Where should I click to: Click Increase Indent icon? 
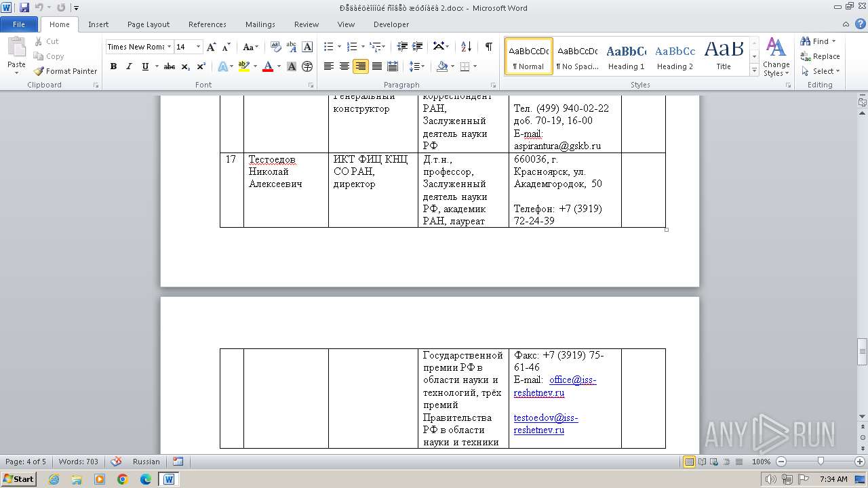pyautogui.click(x=418, y=47)
